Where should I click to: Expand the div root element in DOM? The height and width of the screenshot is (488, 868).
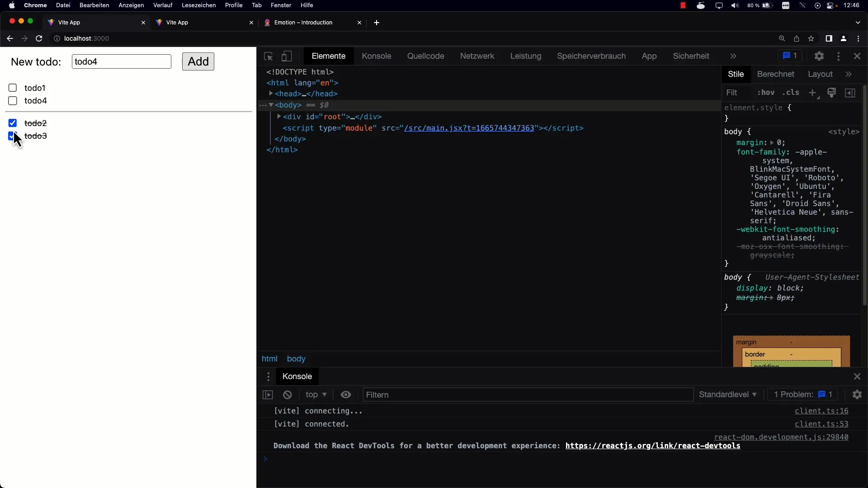279,116
